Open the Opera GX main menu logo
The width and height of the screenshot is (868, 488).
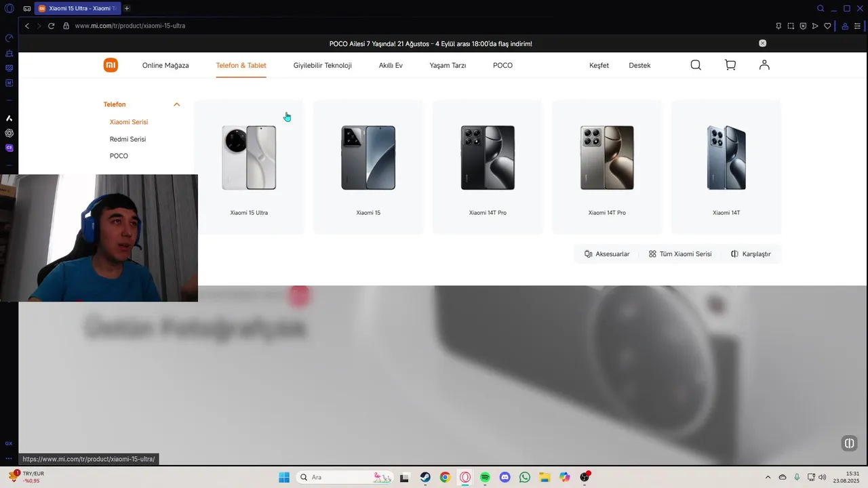(9, 8)
